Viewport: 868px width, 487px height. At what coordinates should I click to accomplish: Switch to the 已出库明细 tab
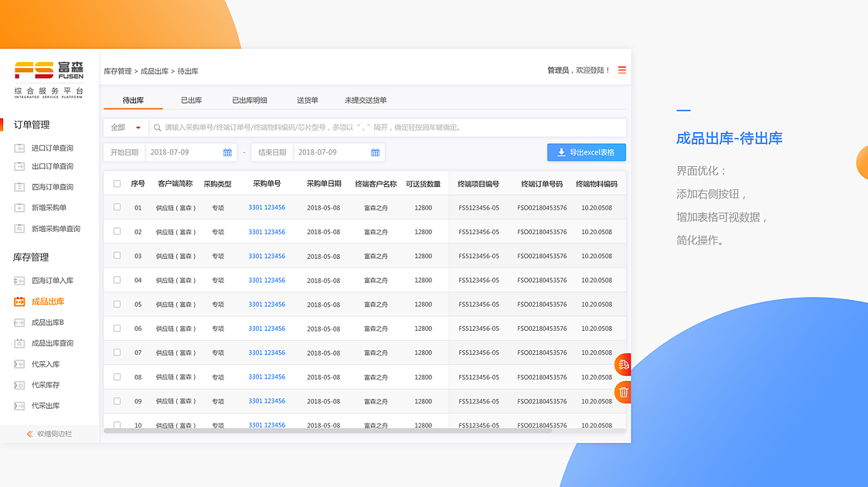coord(250,100)
